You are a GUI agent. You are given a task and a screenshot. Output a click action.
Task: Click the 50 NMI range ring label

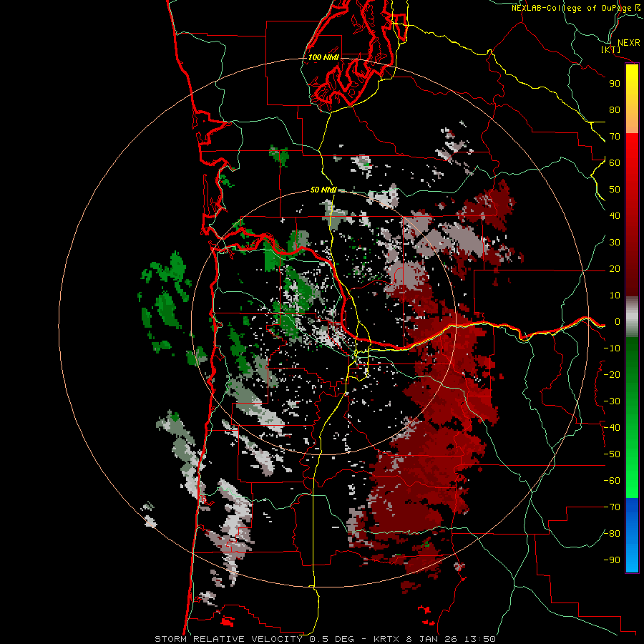[323, 190]
